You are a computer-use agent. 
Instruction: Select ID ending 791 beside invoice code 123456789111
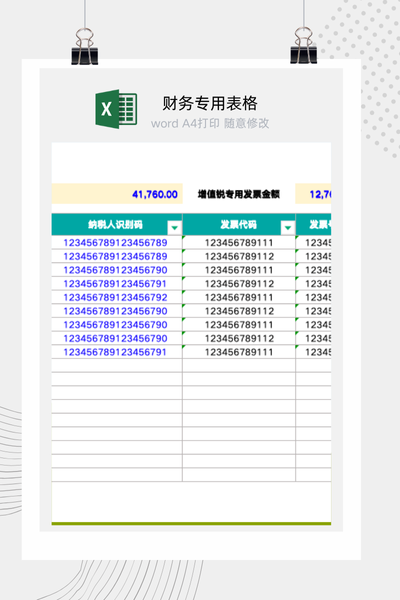pos(117,352)
